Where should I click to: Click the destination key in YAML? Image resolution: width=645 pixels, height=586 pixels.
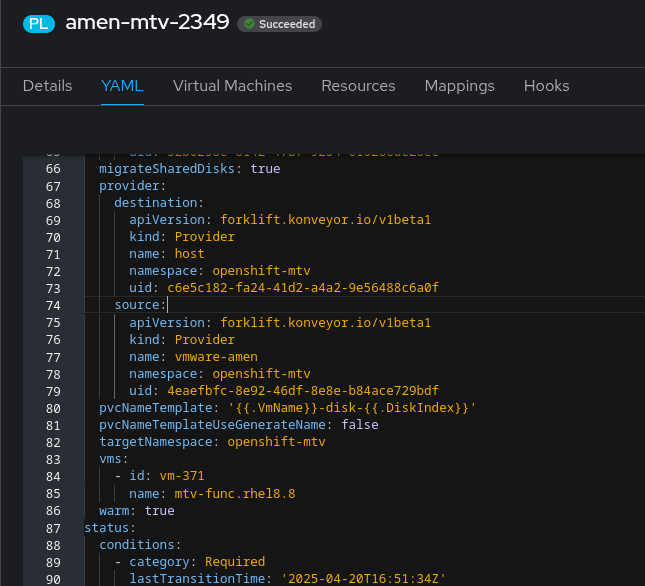(156, 203)
